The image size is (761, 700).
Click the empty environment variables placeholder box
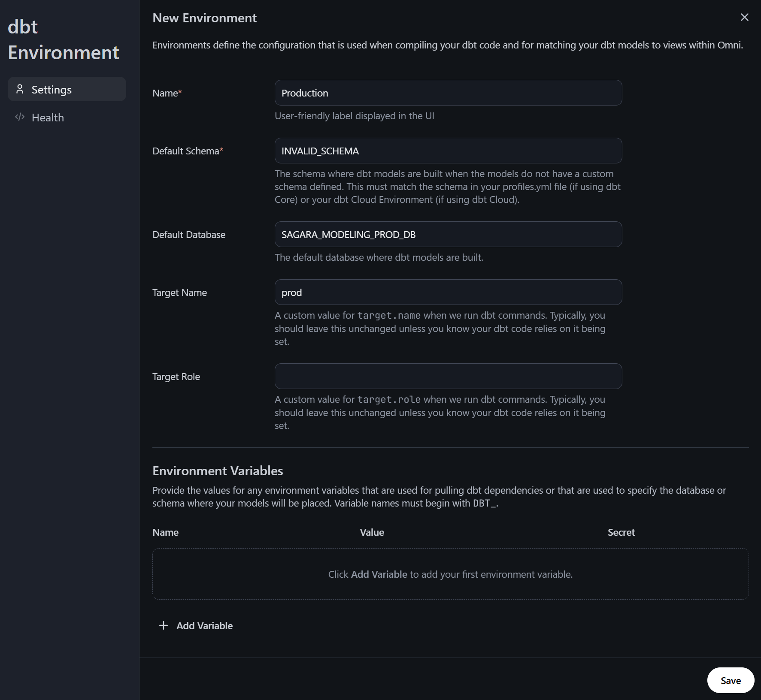pyautogui.click(x=450, y=574)
